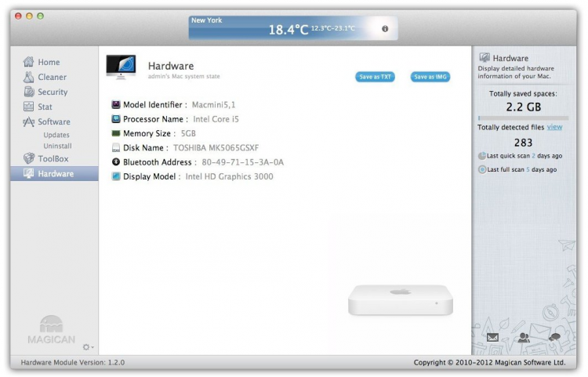This screenshot has width=588, height=377.
Task: Click the Mac mini image
Action: pos(400,300)
